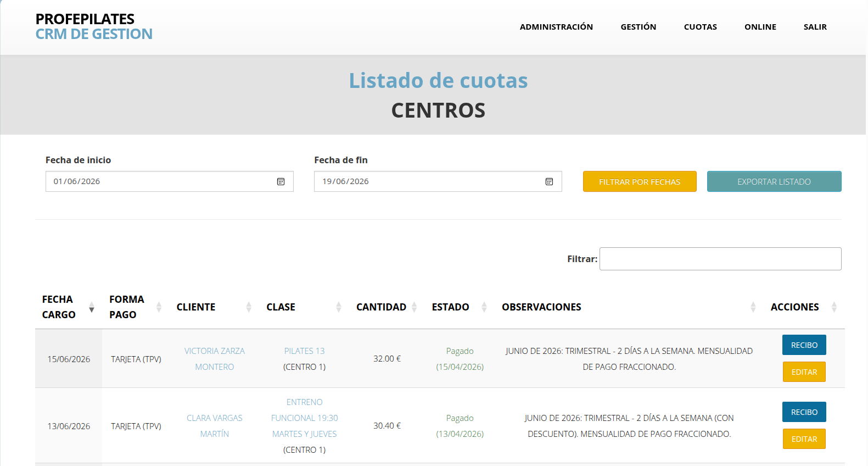Open the Online menu

point(760,27)
